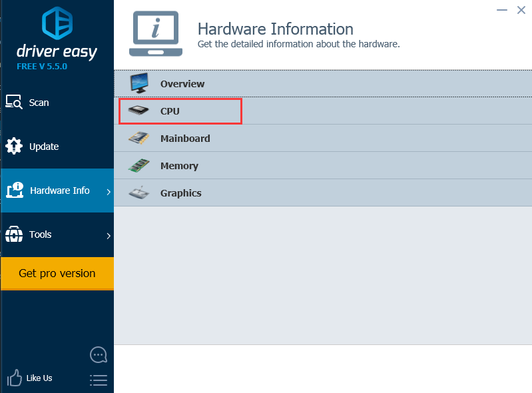The width and height of the screenshot is (532, 393).
Task: Close the Driver Easy window
Action: 521,10
